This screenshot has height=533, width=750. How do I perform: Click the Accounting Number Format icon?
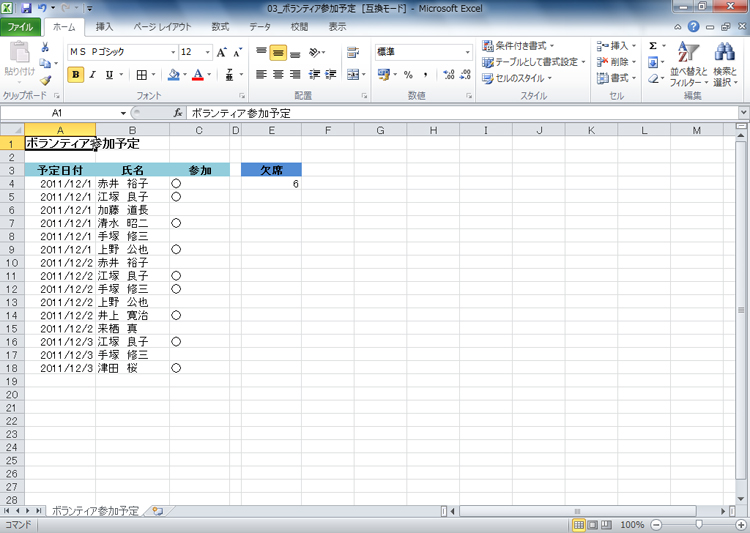383,75
